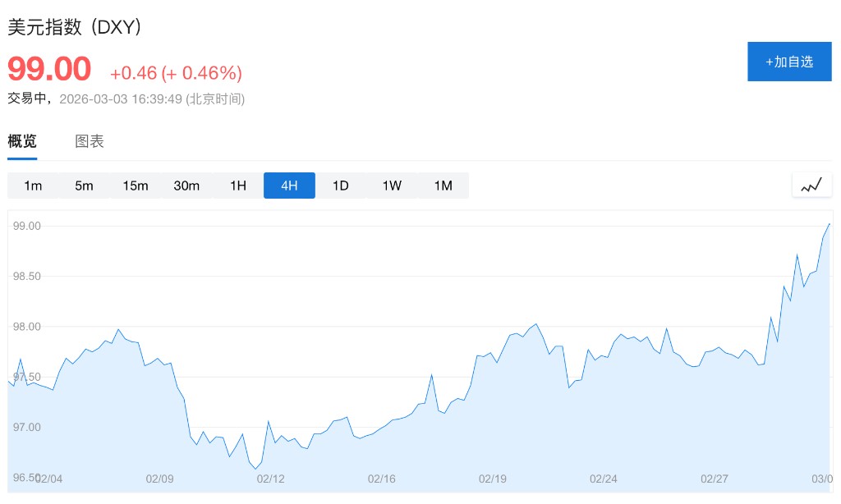Choose the 15m chart interval
The width and height of the screenshot is (841, 504).
(x=136, y=186)
